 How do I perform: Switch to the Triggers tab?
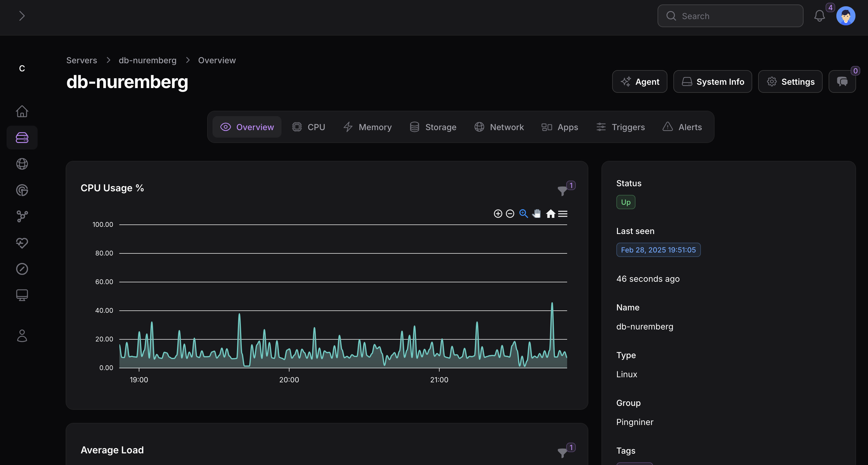click(x=620, y=127)
